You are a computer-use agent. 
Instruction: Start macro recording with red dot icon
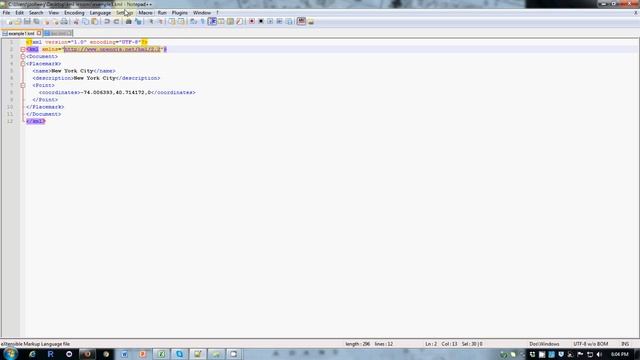pyautogui.click(x=252, y=21)
